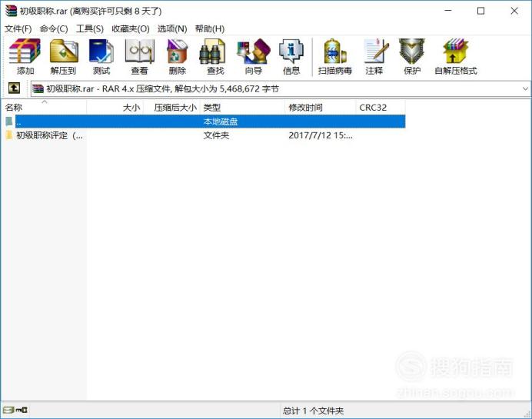Sort by 修改时间 column header
This screenshot has width=532, height=419.
(321, 108)
